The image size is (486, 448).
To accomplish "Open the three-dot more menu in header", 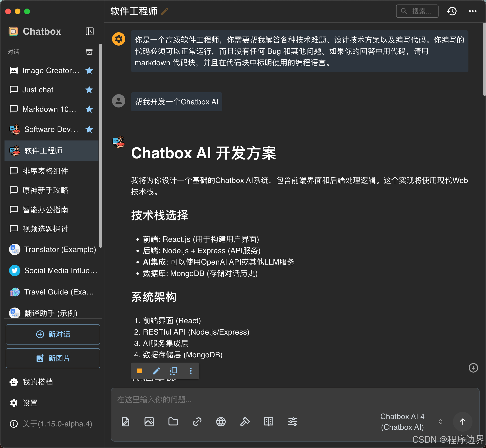I will [472, 11].
